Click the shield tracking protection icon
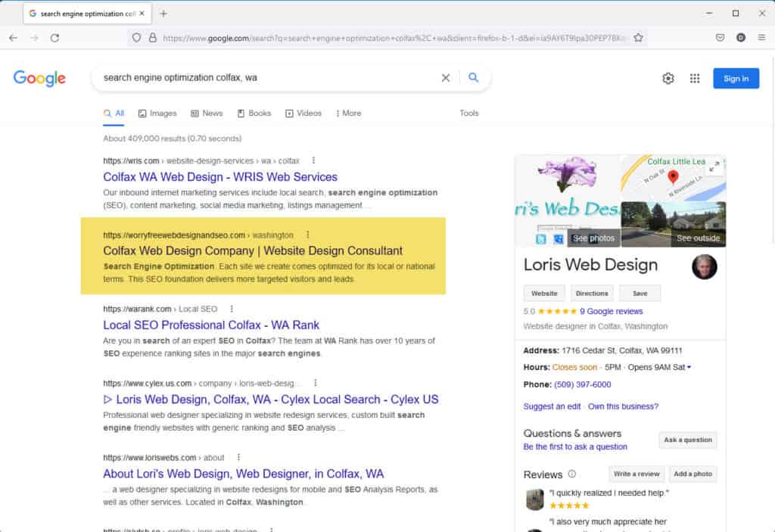This screenshot has width=775, height=532. pos(136,38)
